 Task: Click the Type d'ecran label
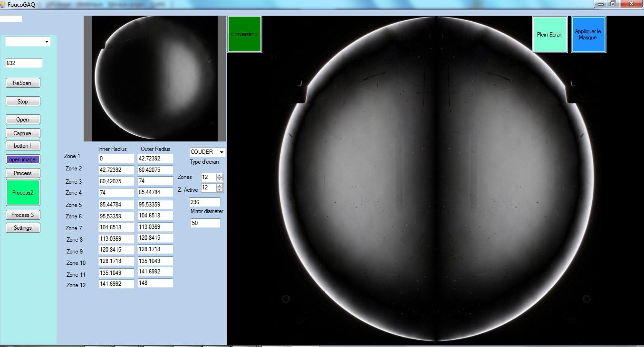click(x=204, y=162)
